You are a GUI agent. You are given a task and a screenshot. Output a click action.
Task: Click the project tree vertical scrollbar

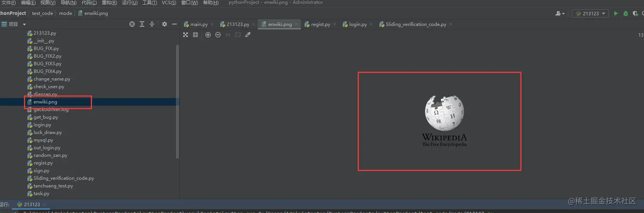coord(178,101)
